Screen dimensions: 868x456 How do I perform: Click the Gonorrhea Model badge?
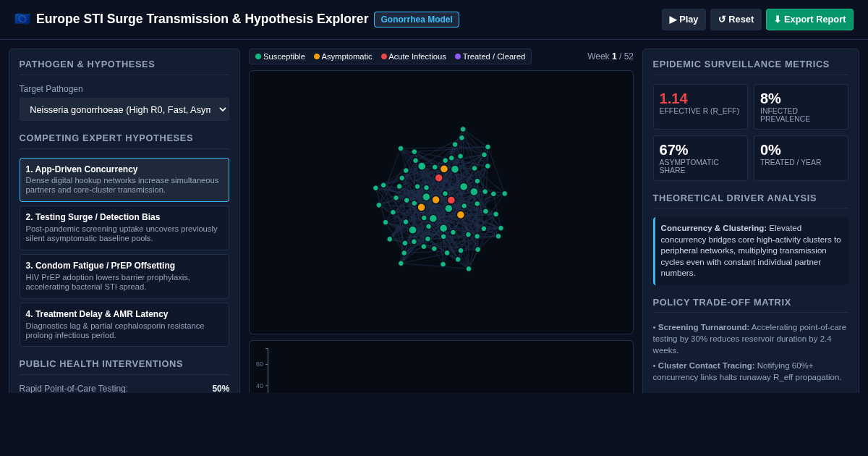(x=417, y=20)
